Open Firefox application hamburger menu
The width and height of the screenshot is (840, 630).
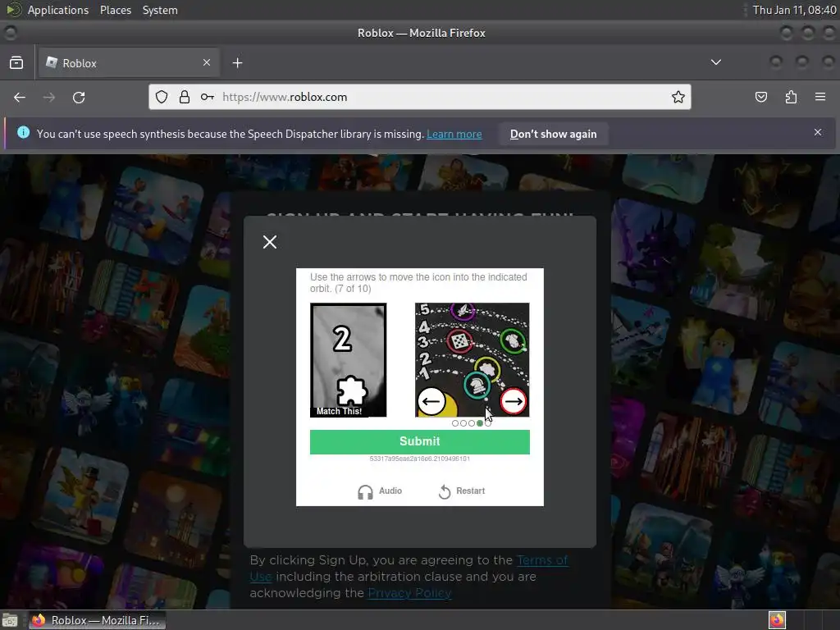tap(820, 97)
